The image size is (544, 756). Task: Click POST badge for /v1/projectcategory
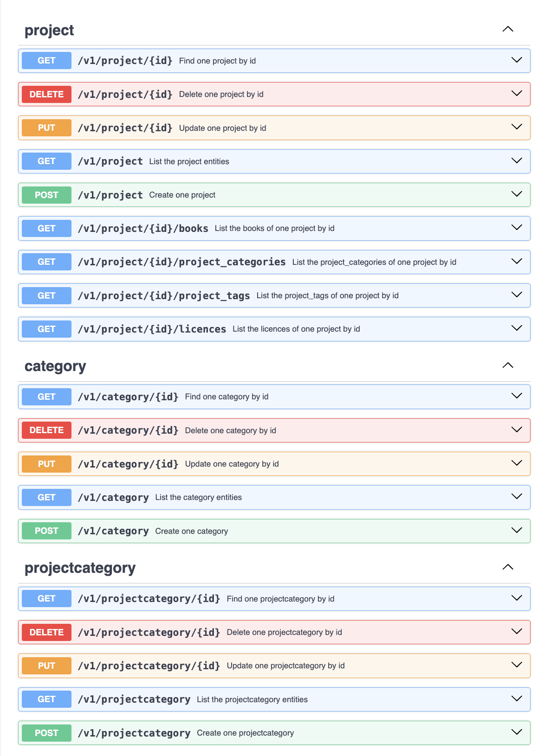pyautogui.click(x=46, y=733)
